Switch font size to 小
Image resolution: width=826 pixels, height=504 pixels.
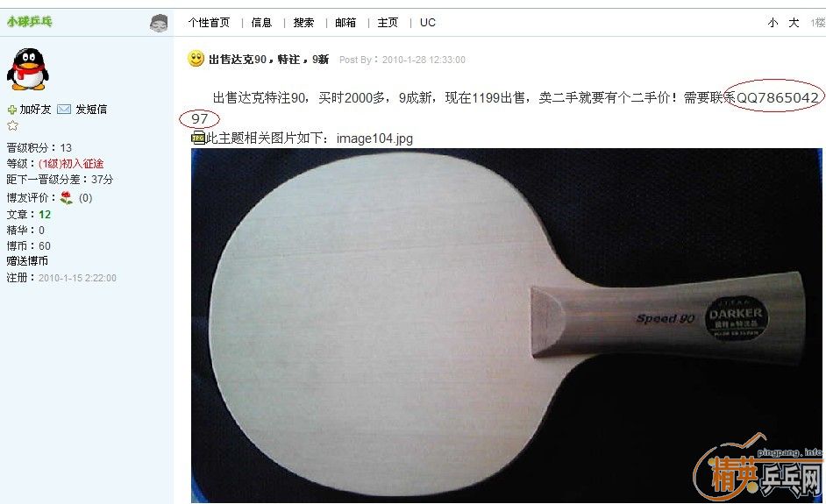[773, 23]
